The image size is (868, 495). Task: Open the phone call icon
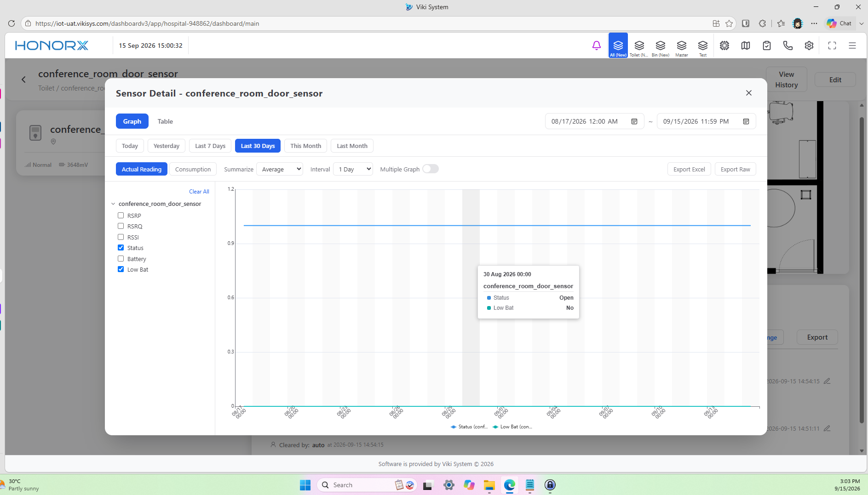coord(788,46)
